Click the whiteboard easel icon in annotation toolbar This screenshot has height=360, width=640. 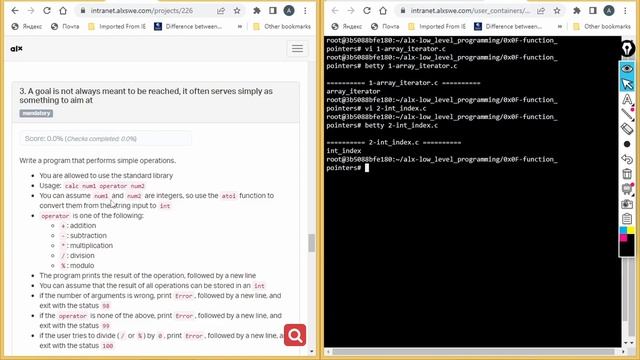[627, 189]
